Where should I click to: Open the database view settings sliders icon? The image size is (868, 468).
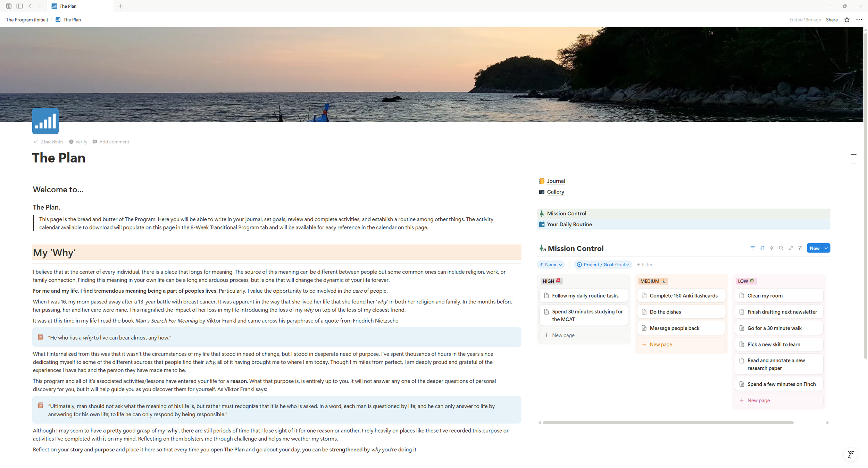[x=800, y=248]
